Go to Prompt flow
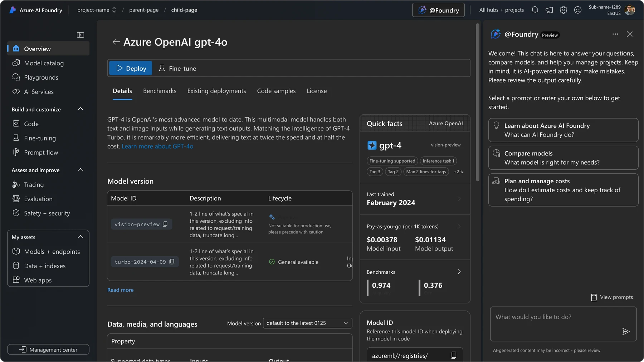The height and width of the screenshot is (362, 644). tap(48, 152)
